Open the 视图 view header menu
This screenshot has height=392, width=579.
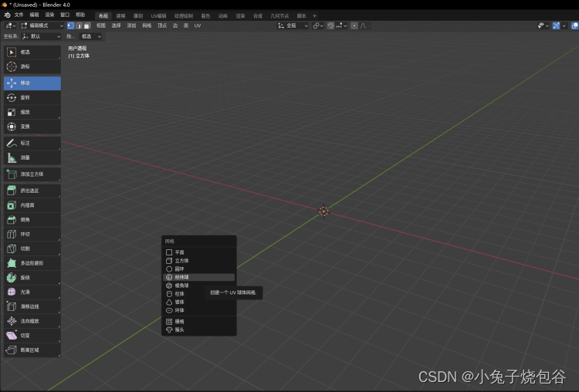click(x=101, y=25)
